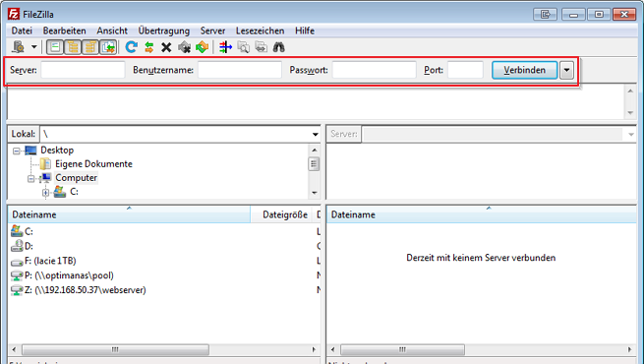Expand the C: drive tree node
The image size is (644, 364).
point(45,192)
